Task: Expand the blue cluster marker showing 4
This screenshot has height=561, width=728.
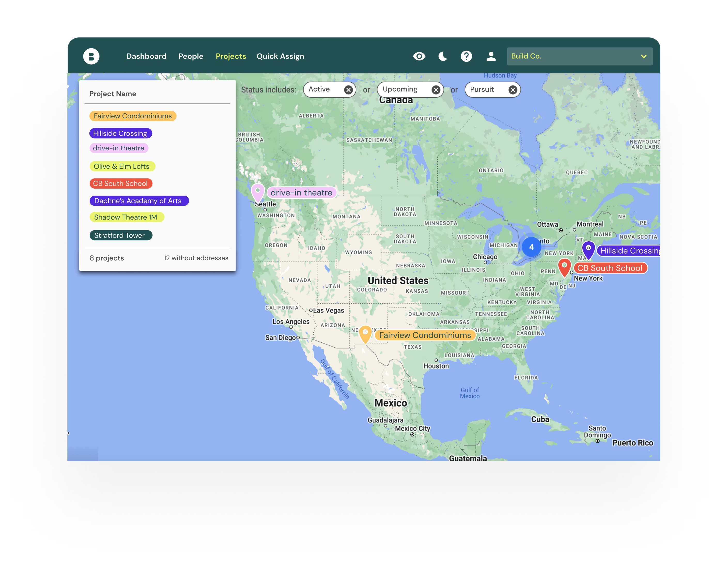Action: 531,247
